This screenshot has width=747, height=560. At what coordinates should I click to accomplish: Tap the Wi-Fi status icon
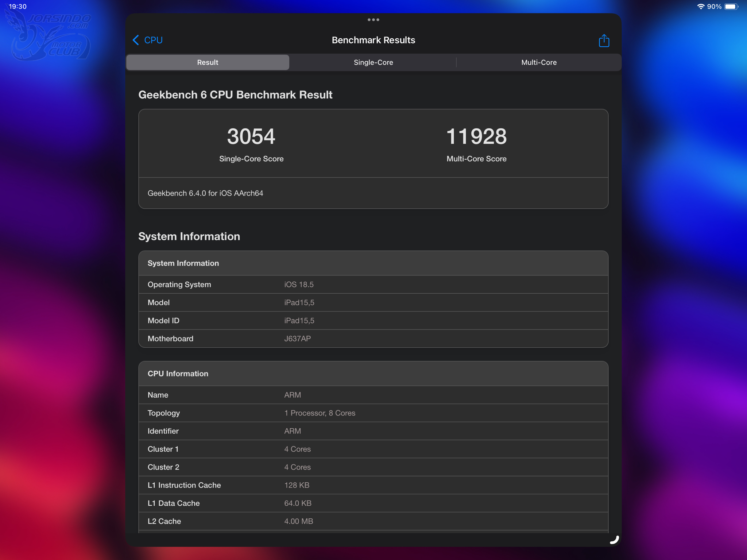tap(700, 7)
